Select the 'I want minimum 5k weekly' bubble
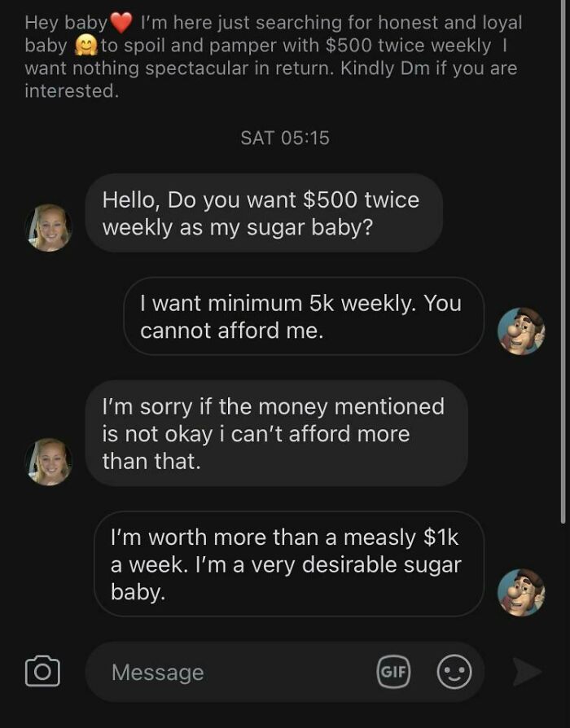Viewport: 570px width, 728px height. [x=309, y=318]
